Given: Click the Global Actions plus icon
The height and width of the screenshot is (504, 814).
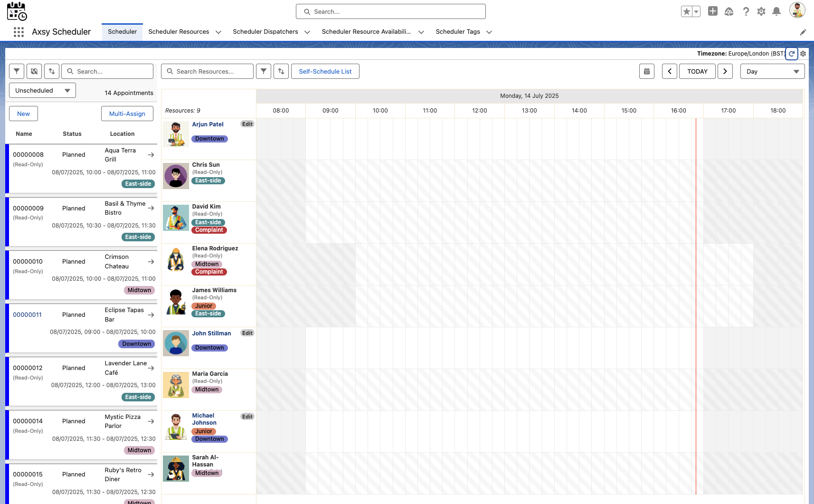Looking at the screenshot, I should coord(712,11).
